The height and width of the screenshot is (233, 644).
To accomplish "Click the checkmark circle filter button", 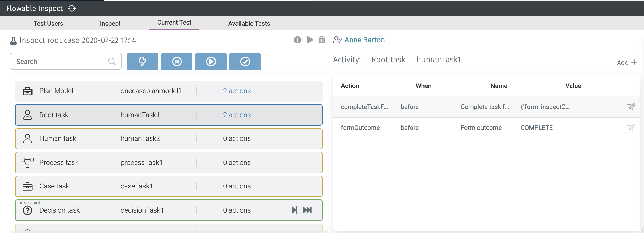I will coord(245,62).
